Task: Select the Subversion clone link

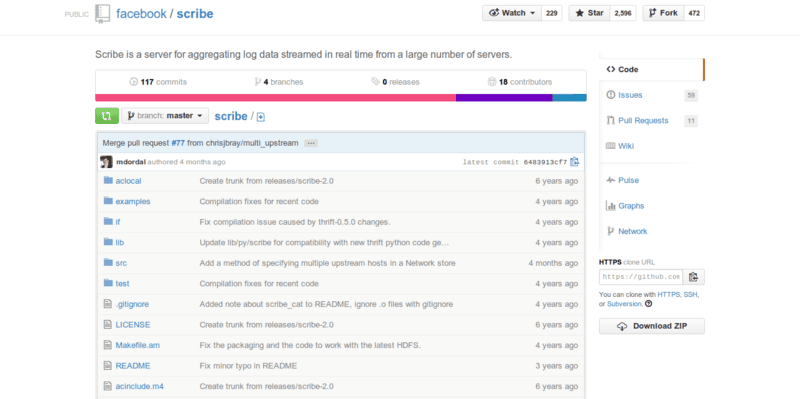Action: [624, 304]
